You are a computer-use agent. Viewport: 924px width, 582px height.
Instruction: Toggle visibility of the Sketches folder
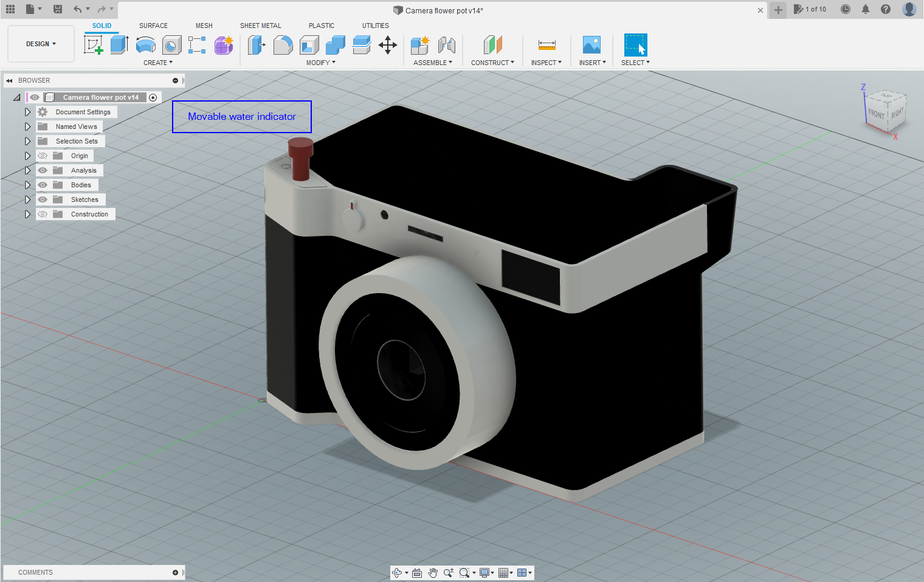(x=42, y=199)
